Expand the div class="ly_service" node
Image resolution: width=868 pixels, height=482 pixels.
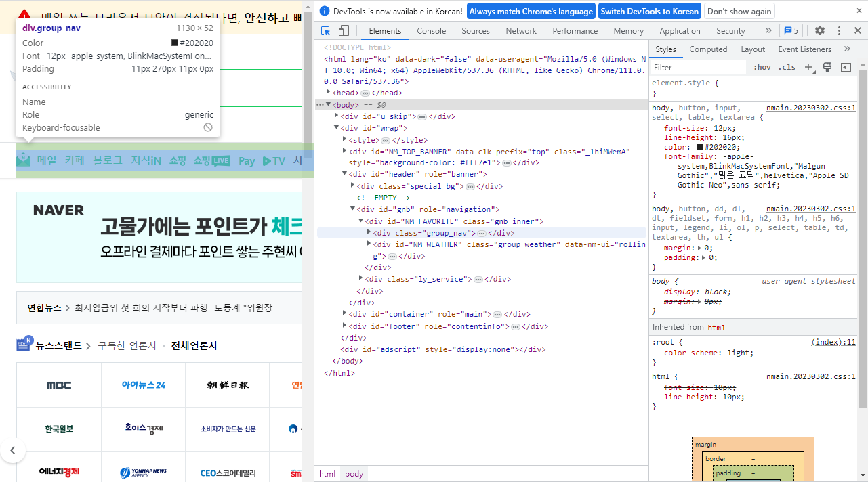click(x=360, y=278)
